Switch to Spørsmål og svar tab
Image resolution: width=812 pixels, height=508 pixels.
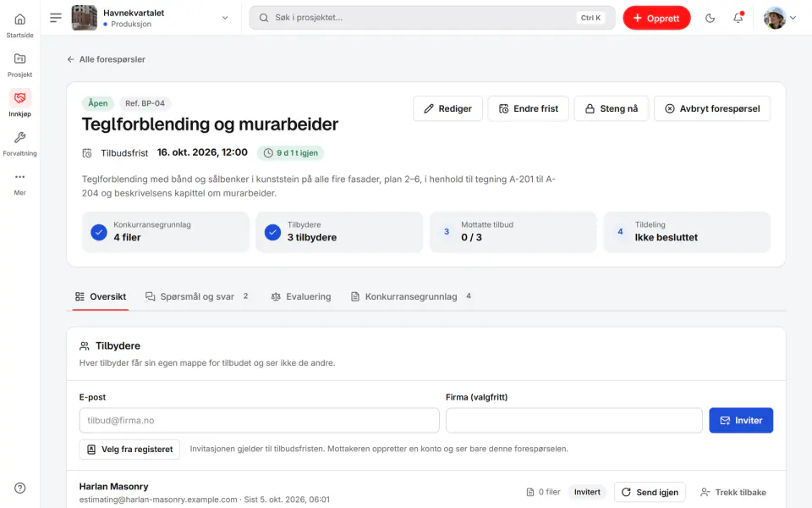[197, 296]
